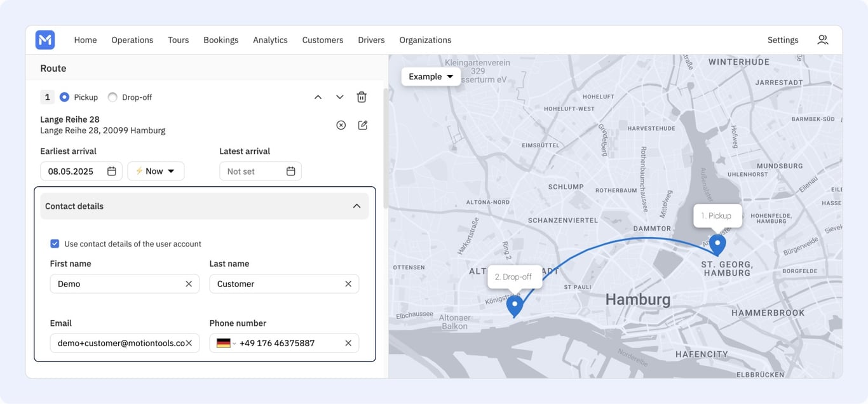Viewport: 868px width, 404px height.
Task: Select the Drop-off radio button
Action: click(112, 97)
